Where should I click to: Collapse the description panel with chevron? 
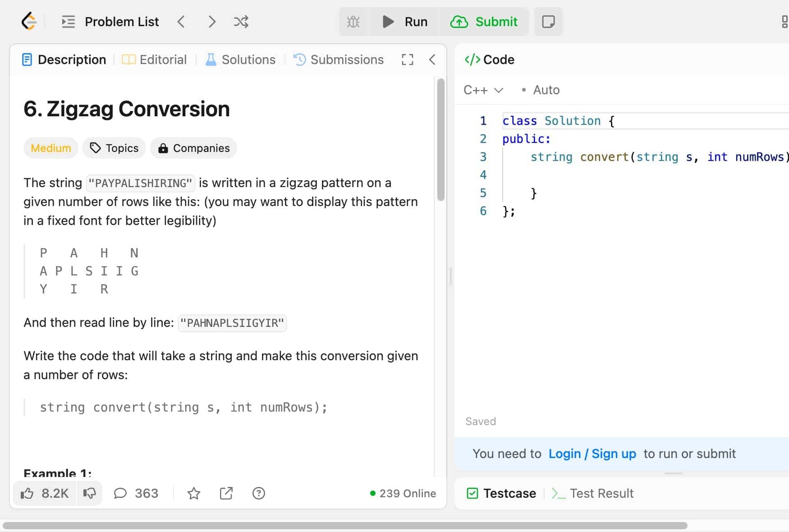pos(432,60)
